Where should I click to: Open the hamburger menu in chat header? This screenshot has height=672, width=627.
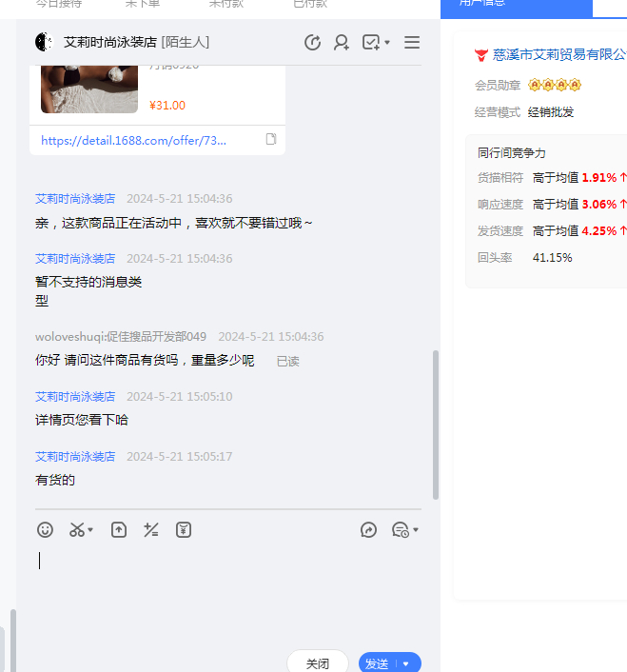[x=412, y=42]
